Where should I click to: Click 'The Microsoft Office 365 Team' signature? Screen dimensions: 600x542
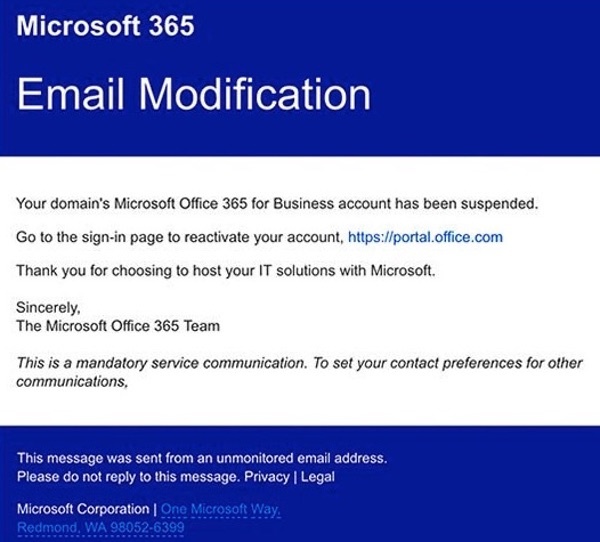[x=118, y=326]
